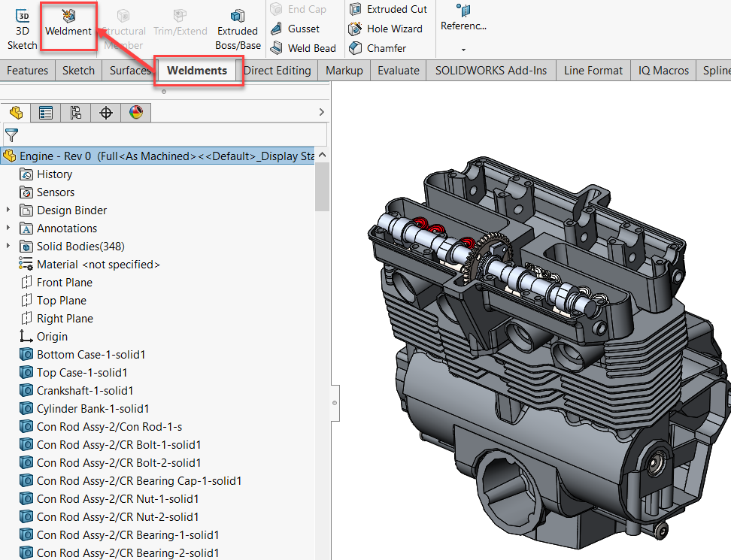Select Con Rod Assy-2/CR Nut-2-solid1
This screenshot has height=560, width=731.
click(x=109, y=517)
